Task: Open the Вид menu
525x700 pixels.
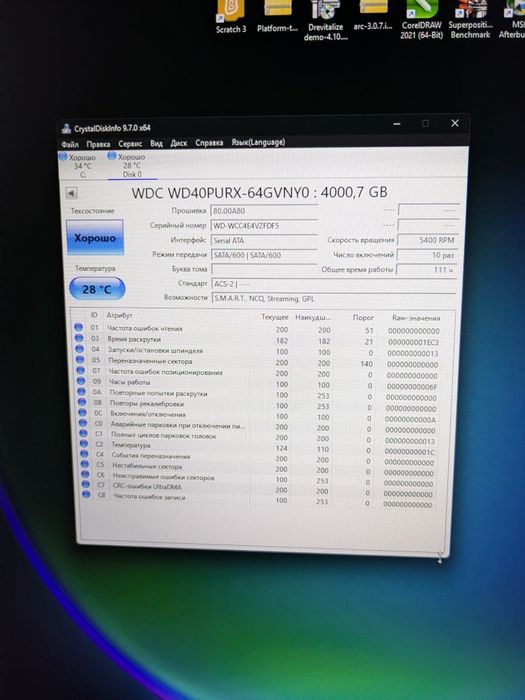Action: [x=156, y=143]
